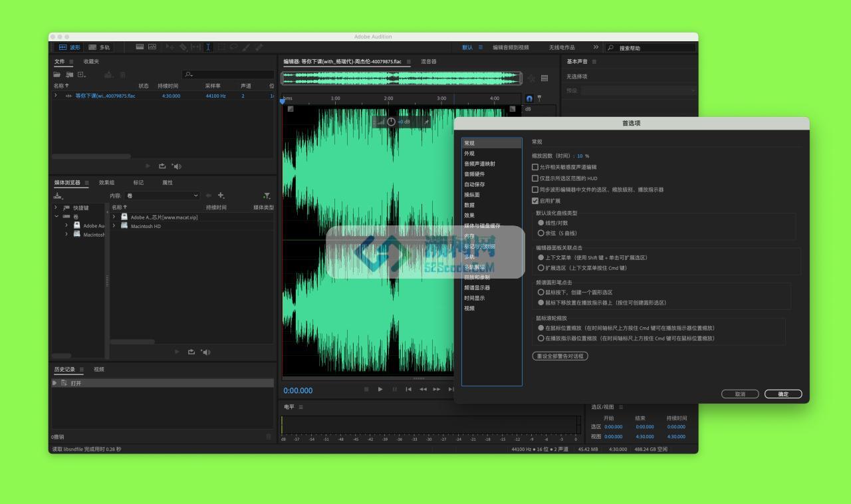The width and height of the screenshot is (851, 504).
Task: Click the HUD volume knob on waveform
Action: 391,122
